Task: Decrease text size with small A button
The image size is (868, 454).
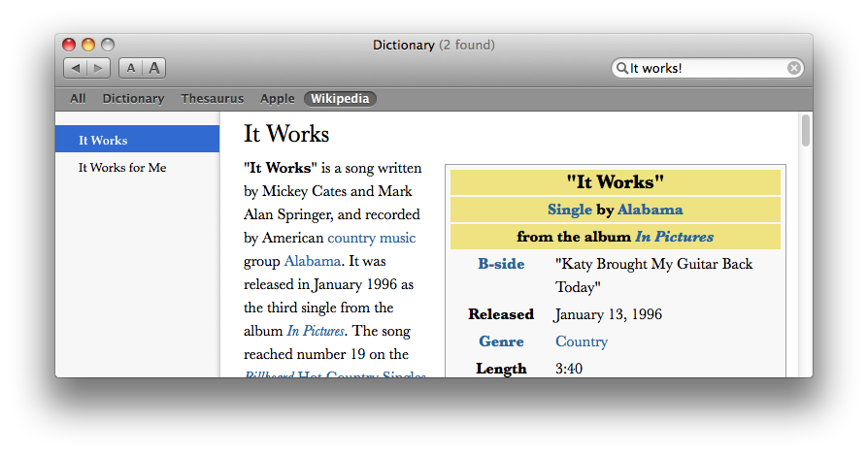Action: tap(131, 68)
